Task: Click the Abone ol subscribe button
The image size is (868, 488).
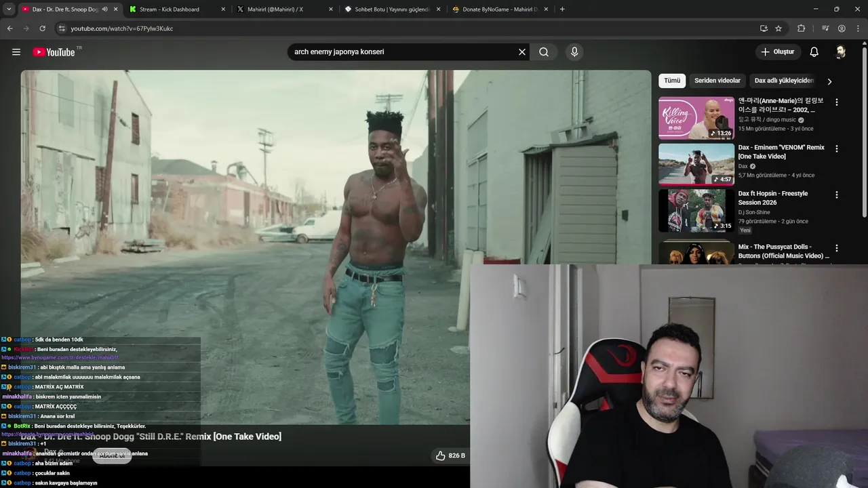Action: click(x=112, y=455)
